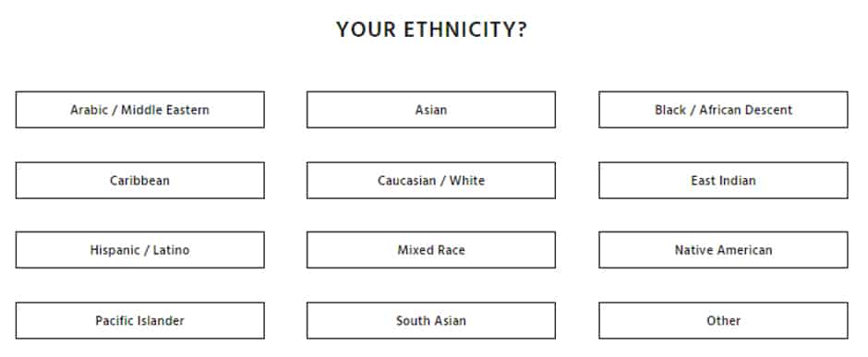
Task: Click the word White in the Caucasian option
Action: pyautogui.click(x=466, y=180)
